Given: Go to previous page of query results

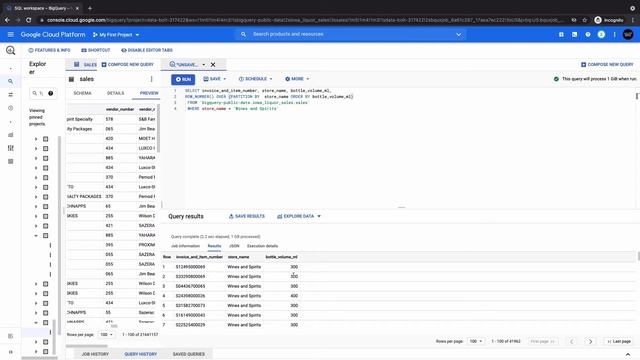Looking at the screenshot, I should pyautogui.click(x=571, y=341).
